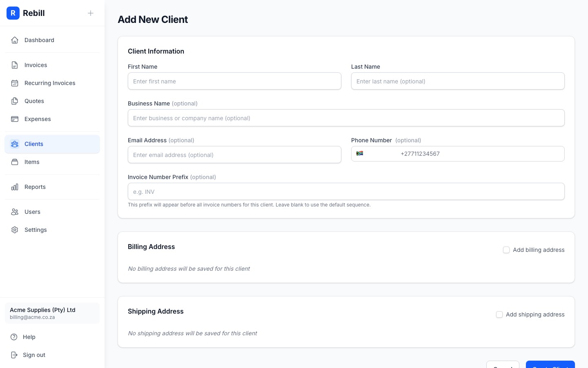The height and width of the screenshot is (368, 588).
Task: Select the Dashboard home icon
Action: [x=15, y=40]
